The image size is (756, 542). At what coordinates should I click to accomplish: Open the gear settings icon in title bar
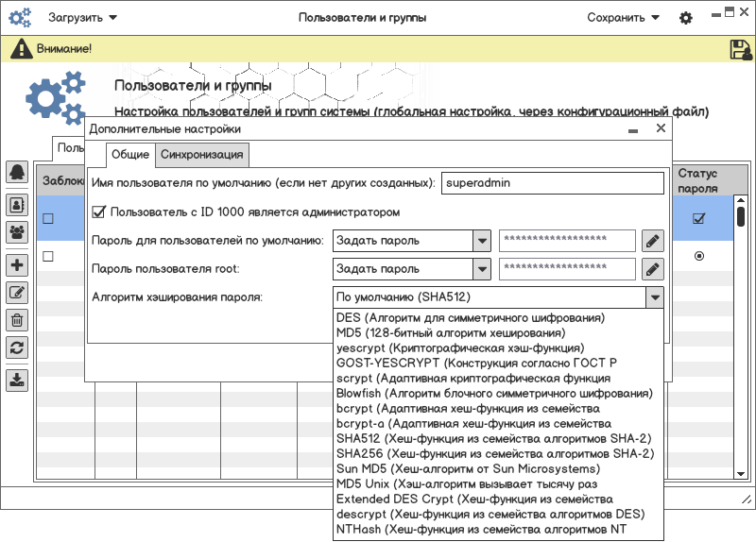click(686, 18)
